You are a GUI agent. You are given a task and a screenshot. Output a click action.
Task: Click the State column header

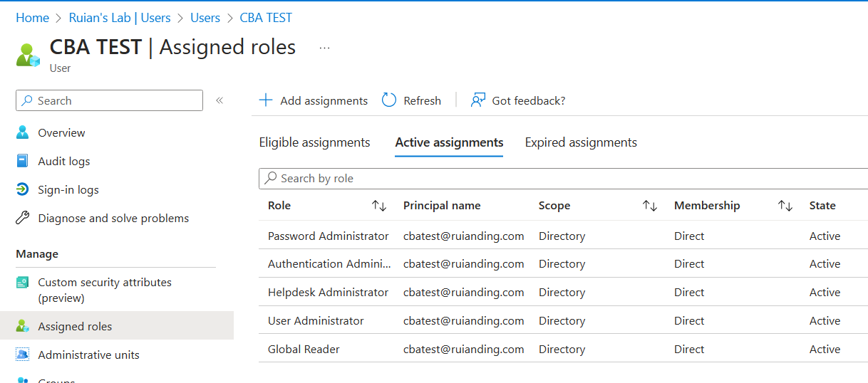click(x=822, y=206)
